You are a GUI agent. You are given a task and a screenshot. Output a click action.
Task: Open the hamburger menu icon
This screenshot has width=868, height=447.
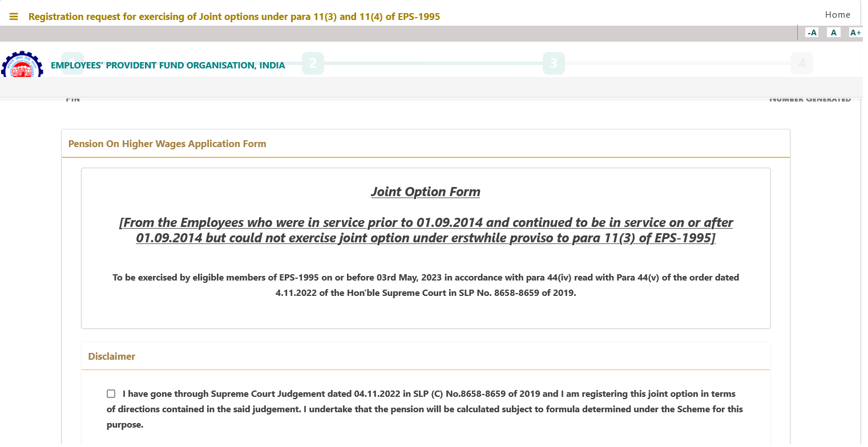pos(14,17)
